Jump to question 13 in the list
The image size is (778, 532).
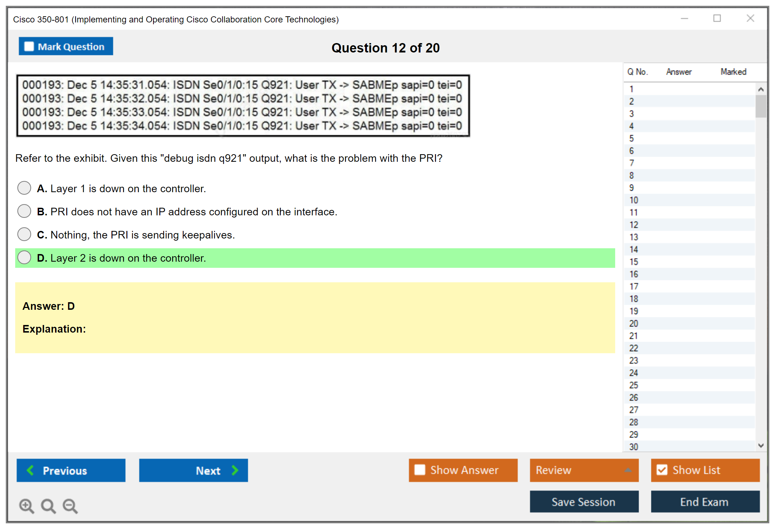pos(634,237)
